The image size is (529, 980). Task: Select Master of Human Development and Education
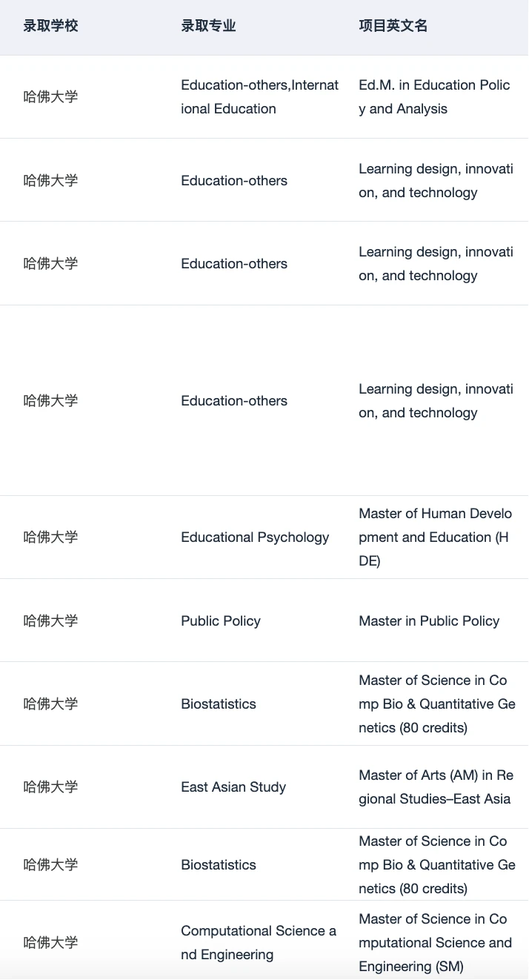435,537
